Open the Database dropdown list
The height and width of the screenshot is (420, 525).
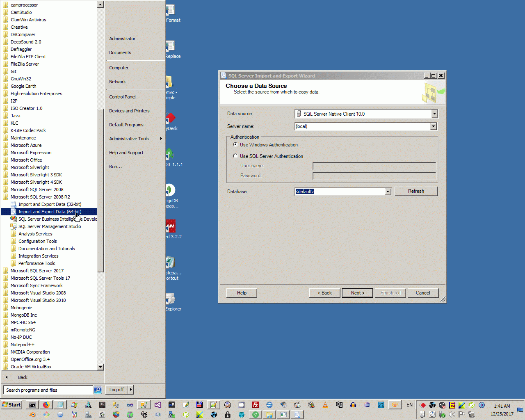[388, 192]
